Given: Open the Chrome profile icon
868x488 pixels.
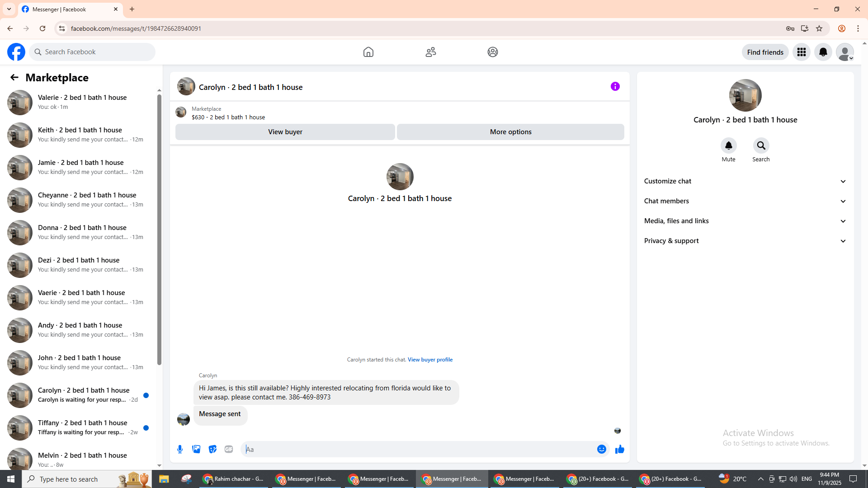Looking at the screenshot, I should 842,28.
